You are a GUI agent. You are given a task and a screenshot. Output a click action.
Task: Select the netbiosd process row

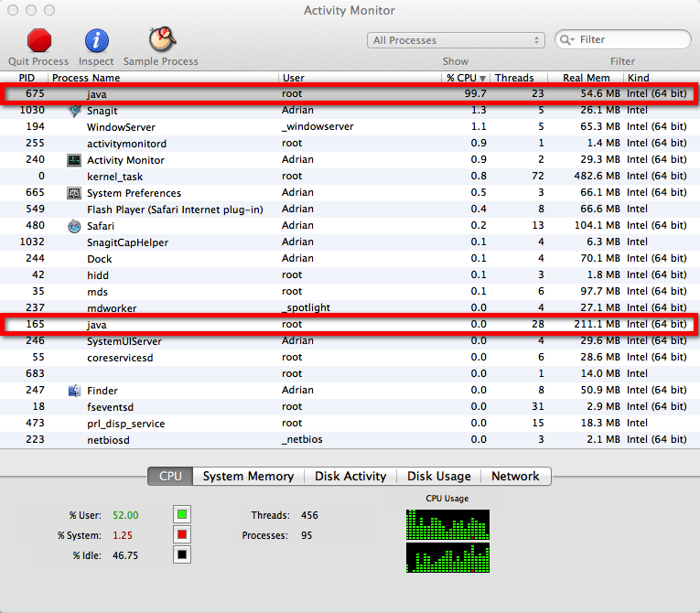350,440
